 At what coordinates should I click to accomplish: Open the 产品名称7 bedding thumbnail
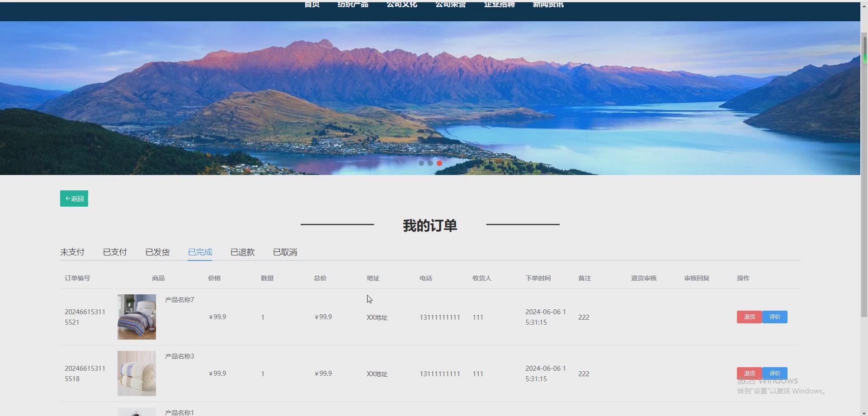click(x=137, y=317)
